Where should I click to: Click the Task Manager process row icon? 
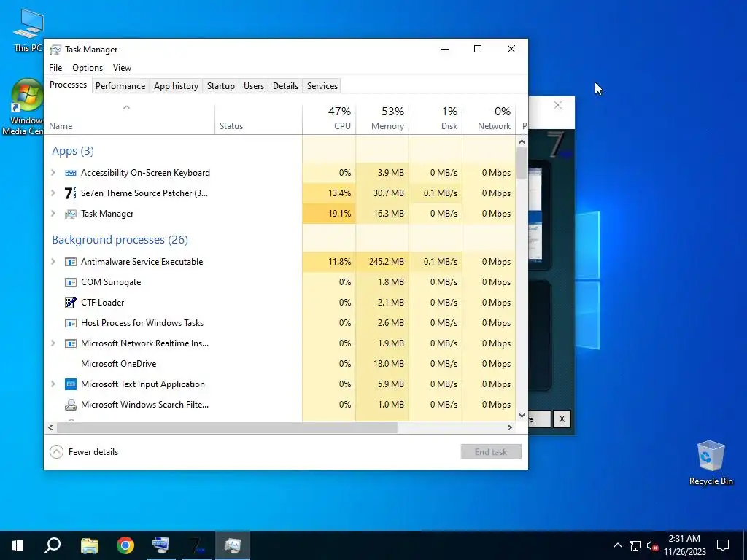(x=71, y=214)
